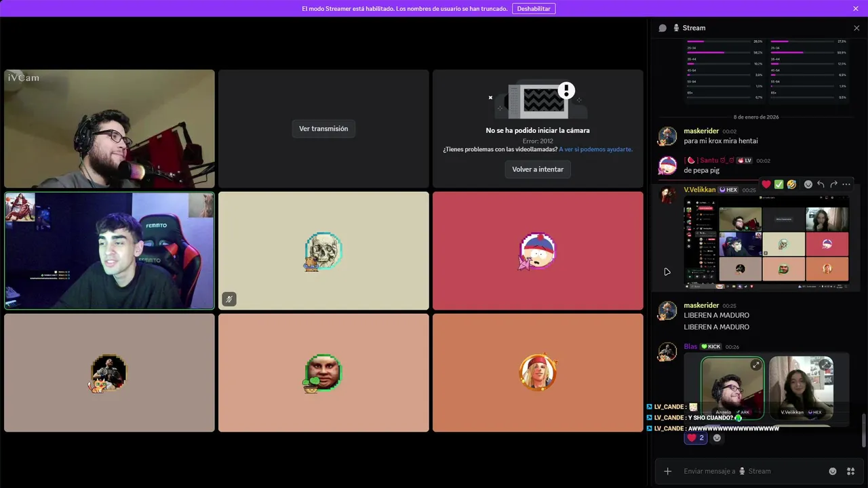Click the 'LIBEREN A MADURO' first message line
The width and height of the screenshot is (868, 488).
point(716,315)
